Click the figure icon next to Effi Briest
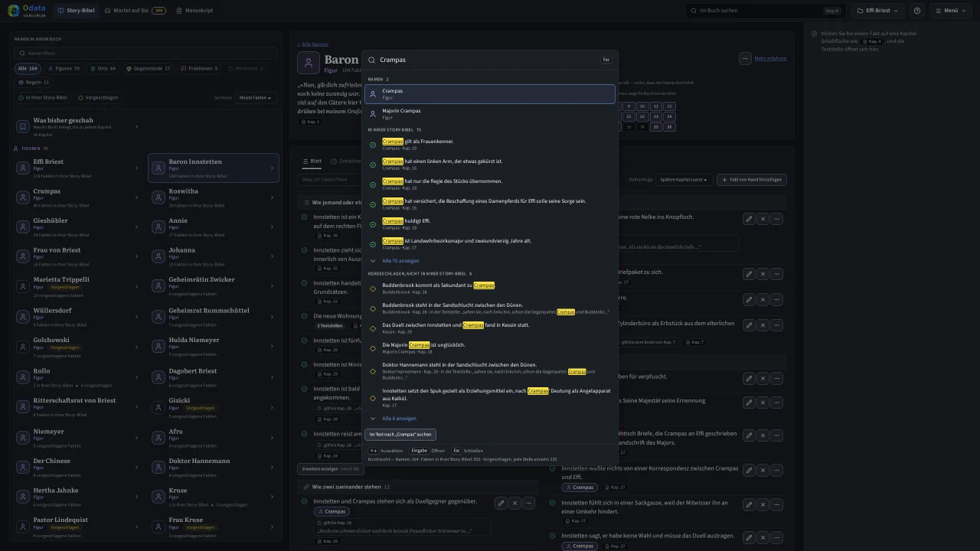 pyautogui.click(x=23, y=168)
